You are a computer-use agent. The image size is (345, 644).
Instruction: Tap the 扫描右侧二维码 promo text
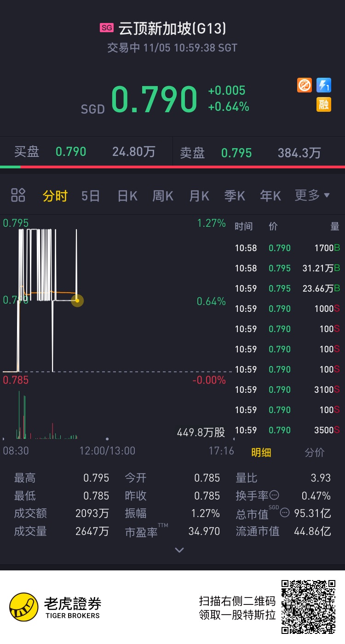point(237,600)
